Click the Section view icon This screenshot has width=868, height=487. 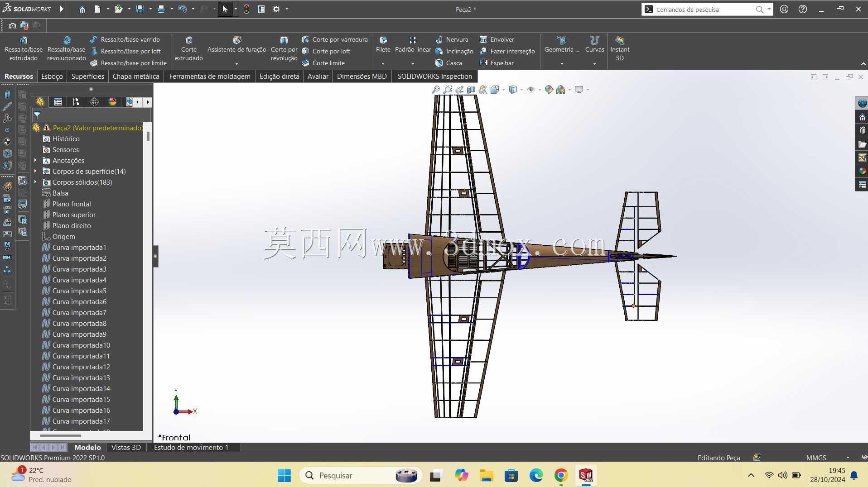pos(471,90)
